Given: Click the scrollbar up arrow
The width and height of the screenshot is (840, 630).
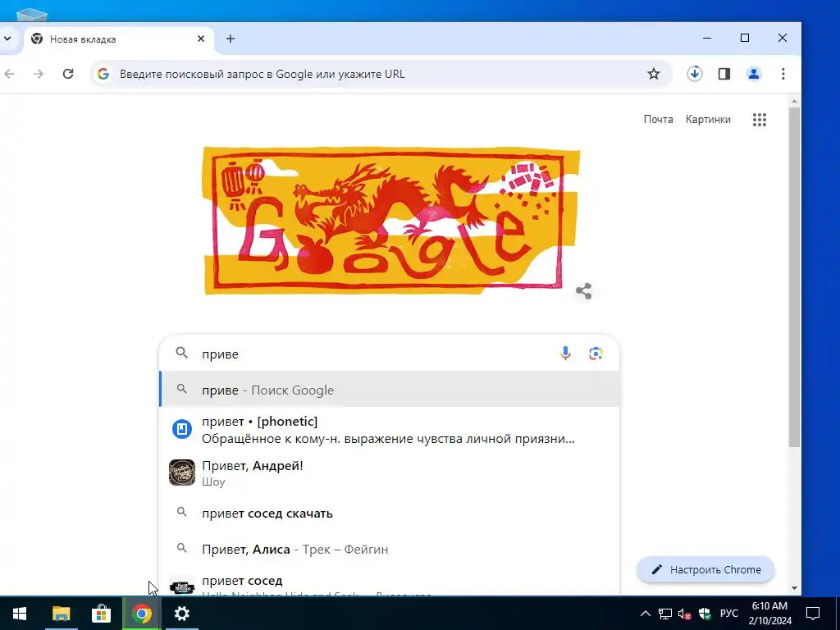Looking at the screenshot, I should point(794,101).
